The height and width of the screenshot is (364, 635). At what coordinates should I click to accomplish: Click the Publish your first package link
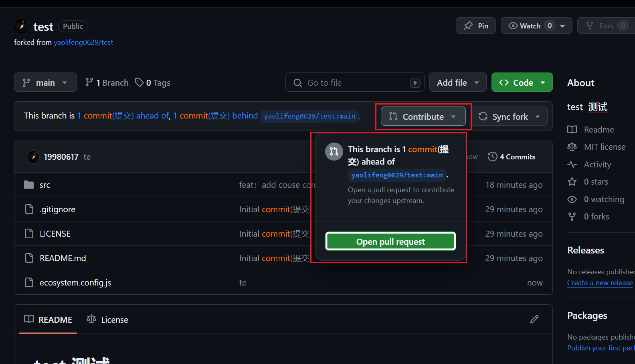601,348
